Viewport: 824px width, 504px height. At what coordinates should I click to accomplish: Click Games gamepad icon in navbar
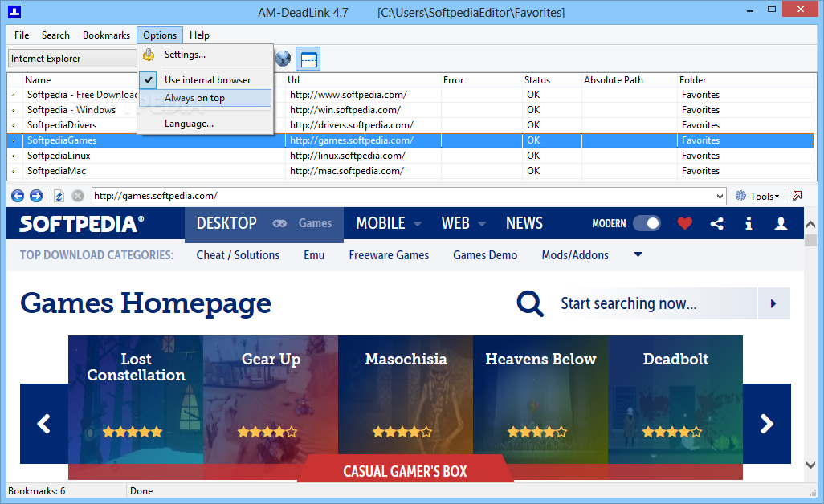click(x=279, y=223)
